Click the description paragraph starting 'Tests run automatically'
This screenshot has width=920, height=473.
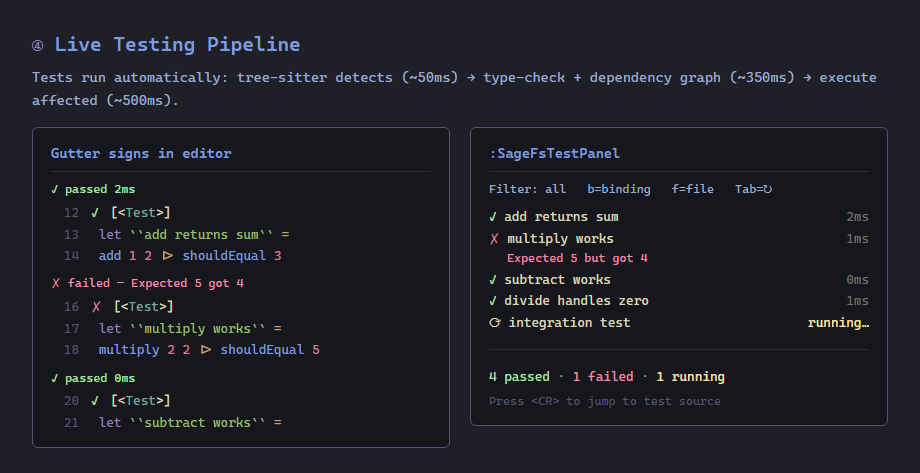[x=454, y=89]
